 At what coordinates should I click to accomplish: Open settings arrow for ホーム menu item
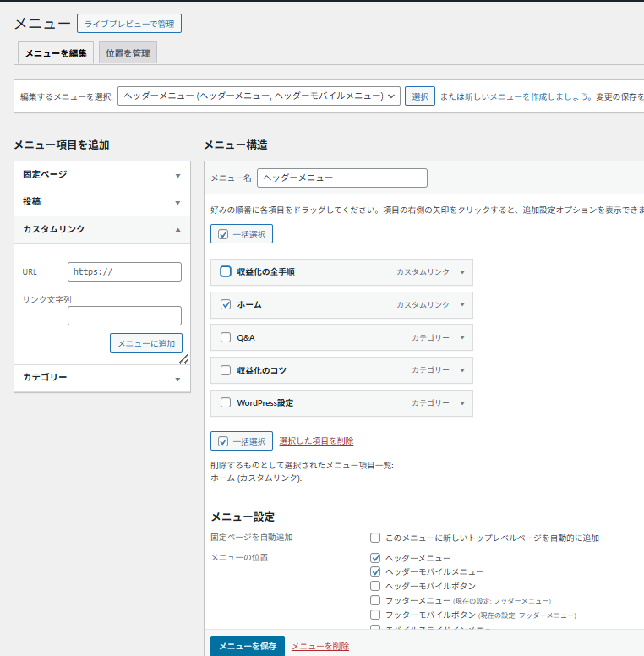coord(462,304)
